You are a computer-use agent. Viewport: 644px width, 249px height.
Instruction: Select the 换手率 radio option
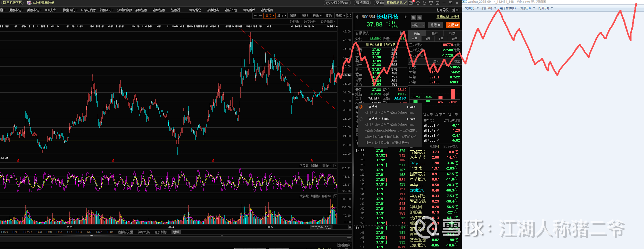[x=361, y=107]
